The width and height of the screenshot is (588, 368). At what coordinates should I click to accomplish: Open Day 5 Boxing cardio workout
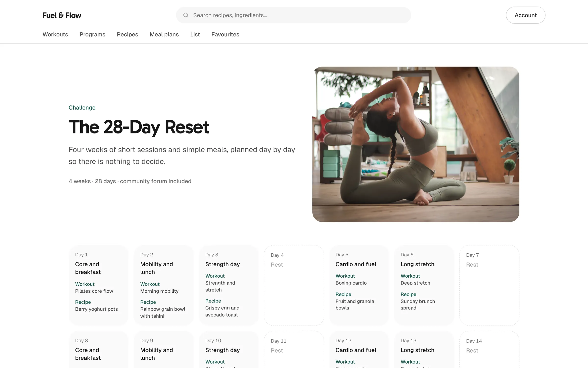[351, 283]
